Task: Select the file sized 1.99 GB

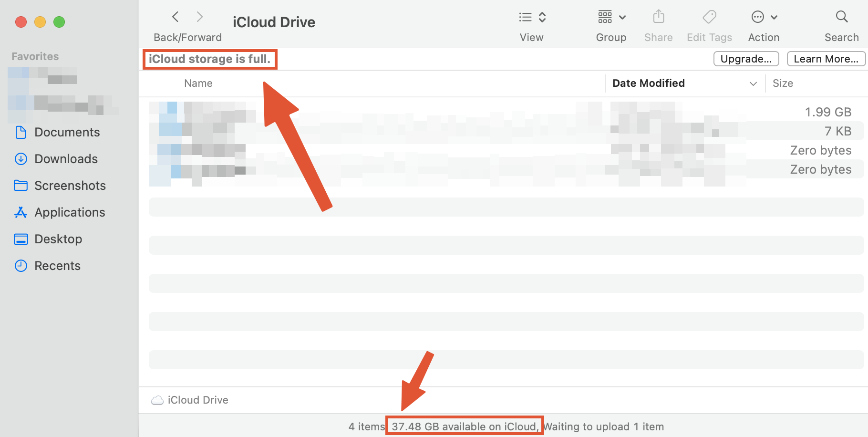Action: [506, 112]
